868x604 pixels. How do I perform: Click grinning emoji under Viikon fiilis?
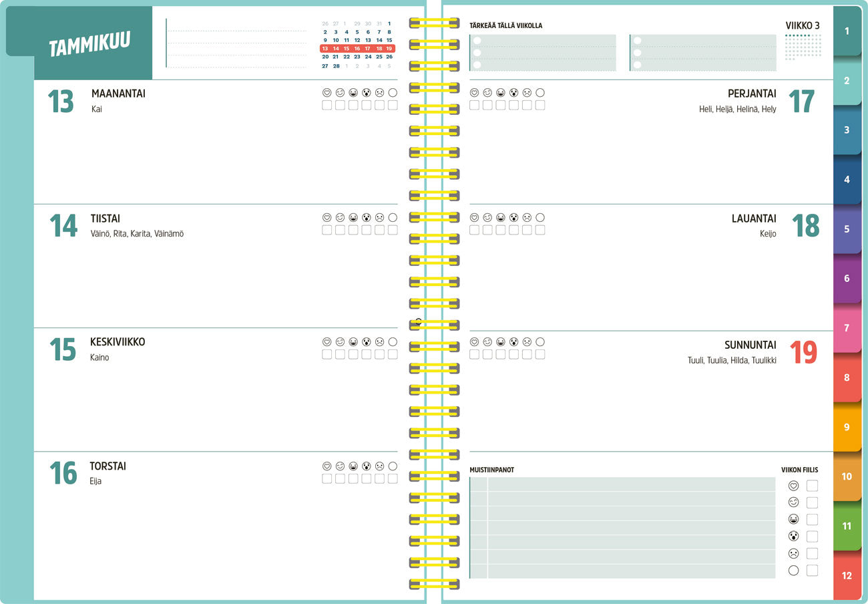[794, 519]
